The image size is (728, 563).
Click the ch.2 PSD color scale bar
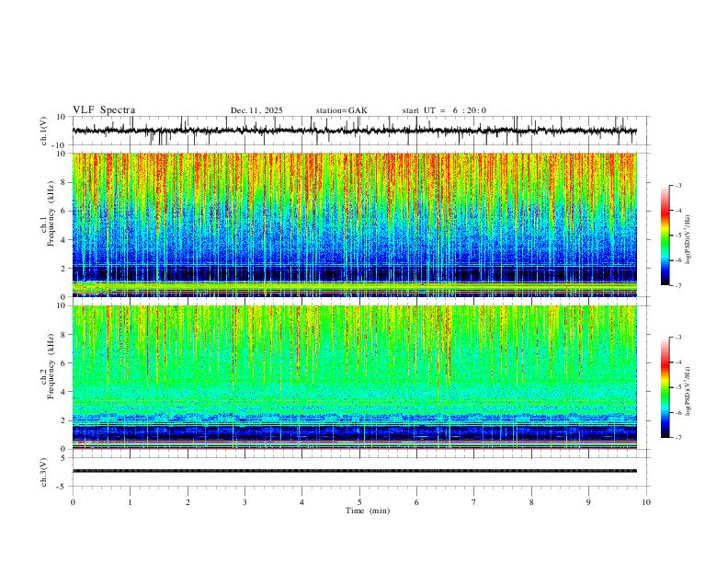click(x=665, y=387)
